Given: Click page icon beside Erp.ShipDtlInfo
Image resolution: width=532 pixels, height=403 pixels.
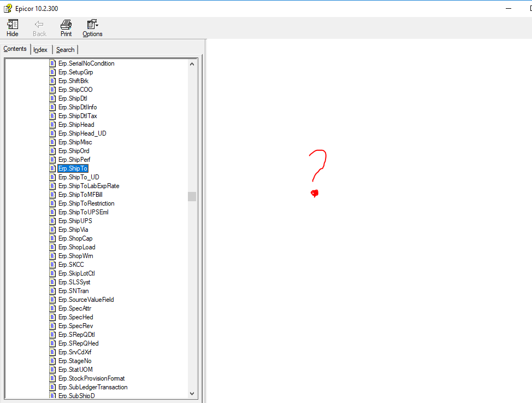Looking at the screenshot, I should pyautogui.click(x=52, y=107).
